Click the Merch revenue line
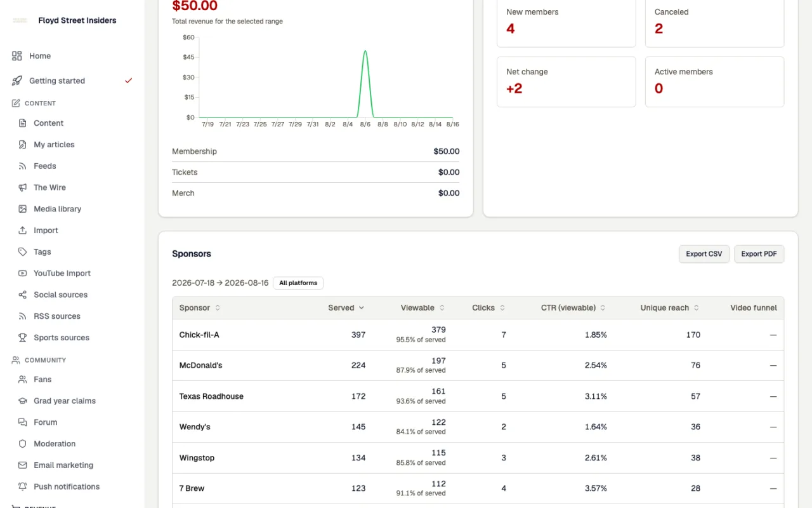 point(316,193)
